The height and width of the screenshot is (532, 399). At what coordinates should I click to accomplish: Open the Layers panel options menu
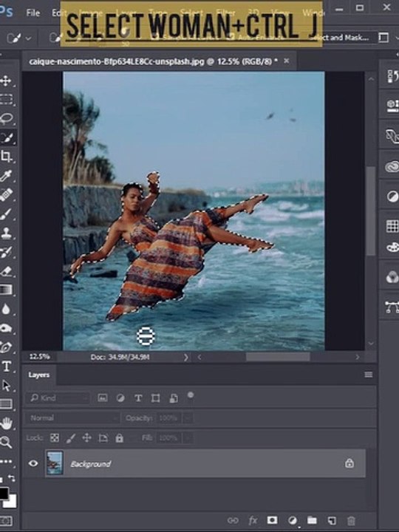369,375
